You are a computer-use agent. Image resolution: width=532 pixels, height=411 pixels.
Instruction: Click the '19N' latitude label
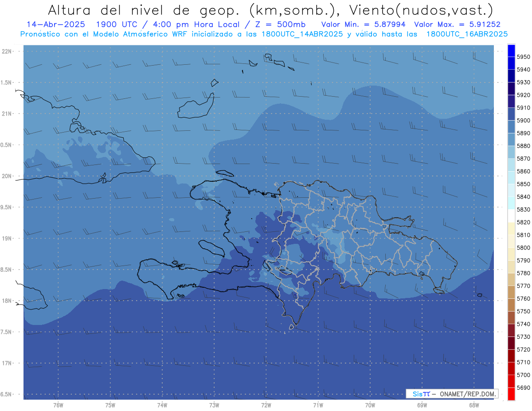pyautogui.click(x=8, y=238)
